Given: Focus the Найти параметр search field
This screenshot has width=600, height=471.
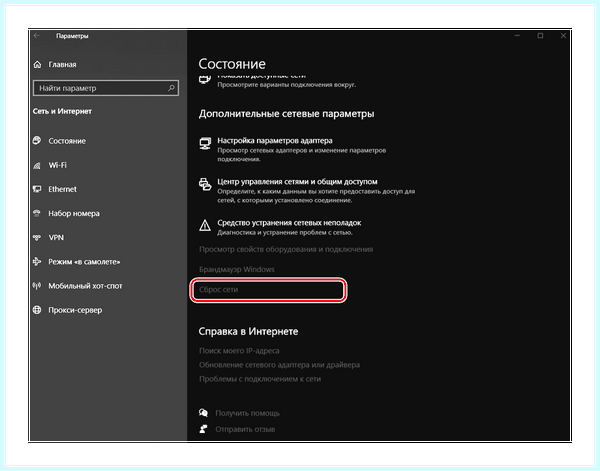Looking at the screenshot, I should point(106,88).
